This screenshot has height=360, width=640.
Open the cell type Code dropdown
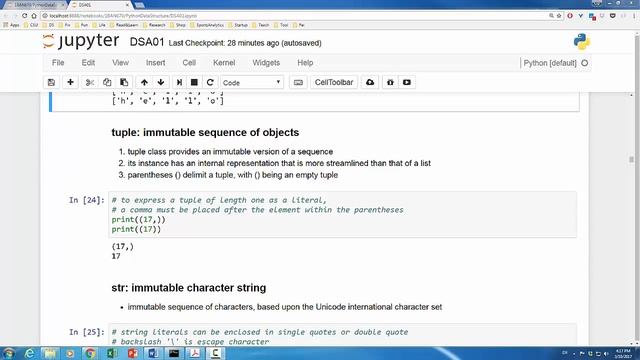(x=252, y=82)
